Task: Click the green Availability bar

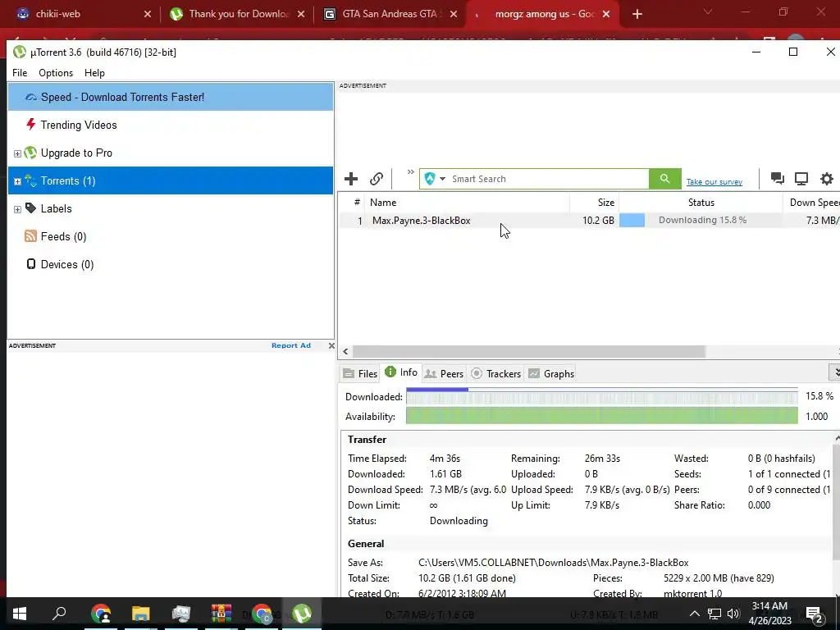Action: pos(601,416)
